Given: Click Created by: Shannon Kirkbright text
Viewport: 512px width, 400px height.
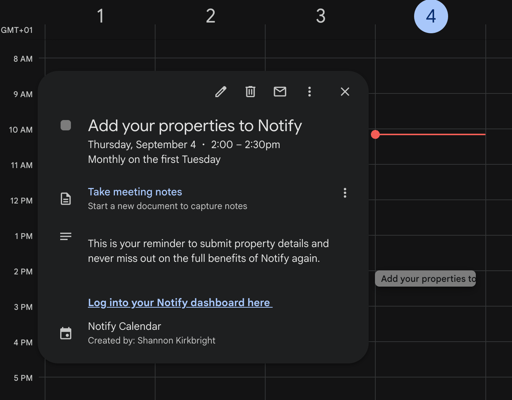Looking at the screenshot, I should click(x=152, y=341).
